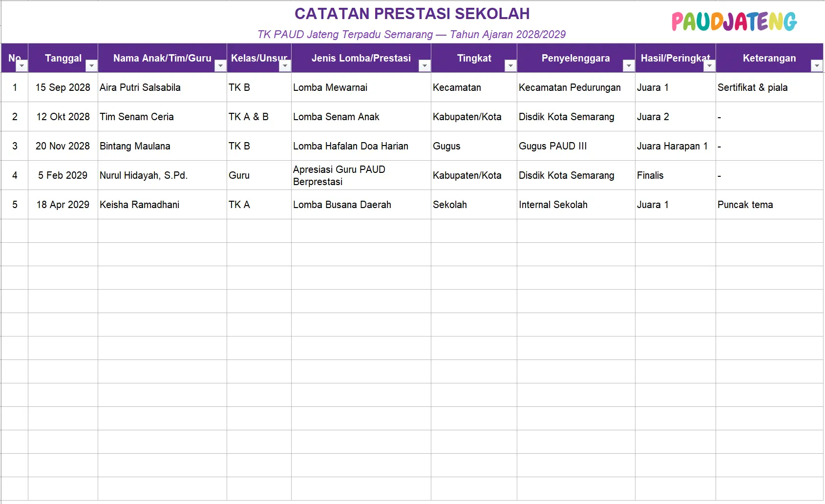Select the cell Kecamatan Pedurungan
This screenshot has height=504, width=825.
[x=576, y=87]
